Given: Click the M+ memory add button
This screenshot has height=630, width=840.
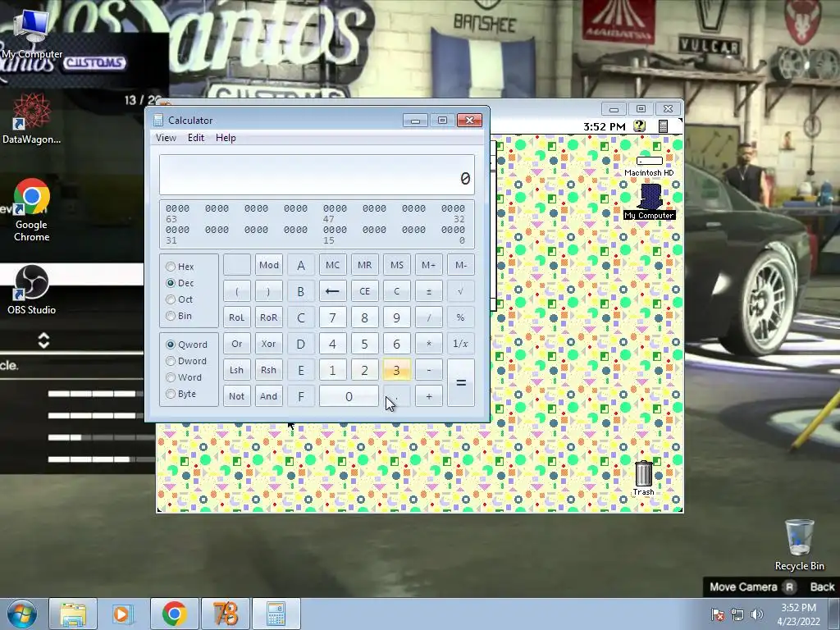Looking at the screenshot, I should click(x=428, y=265).
